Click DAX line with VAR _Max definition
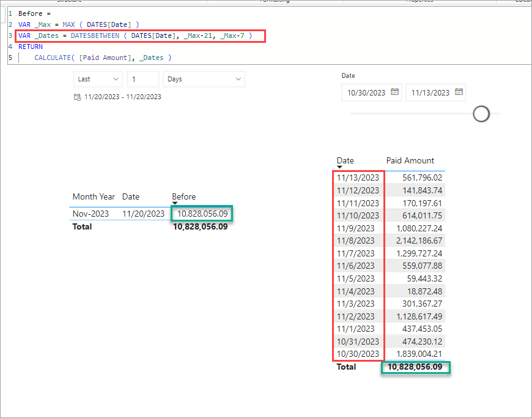 (79, 24)
